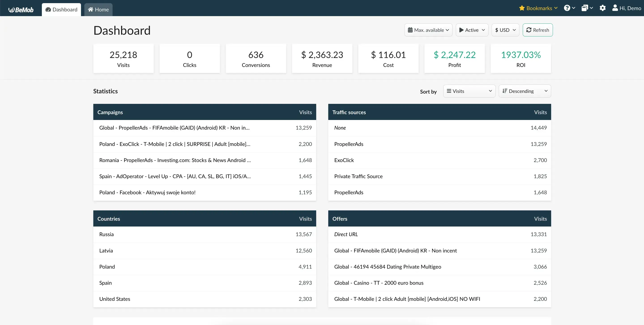The image size is (644, 325).
Task: Click the BeMob logo
Action: 21,9
